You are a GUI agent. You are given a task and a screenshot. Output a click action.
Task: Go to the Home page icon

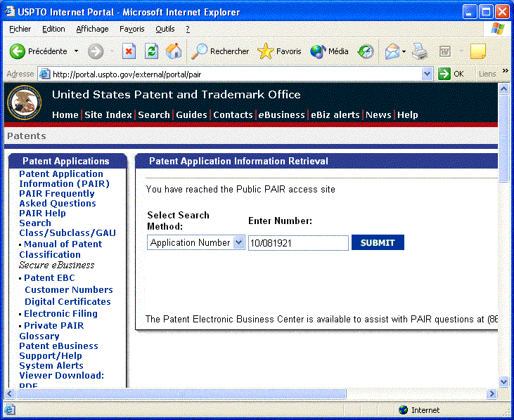[174, 51]
